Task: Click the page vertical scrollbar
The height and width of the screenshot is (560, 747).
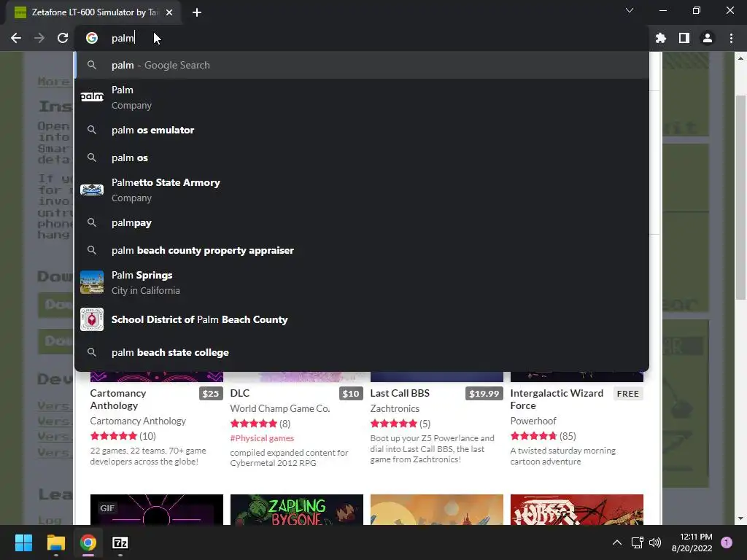Action: click(x=740, y=197)
